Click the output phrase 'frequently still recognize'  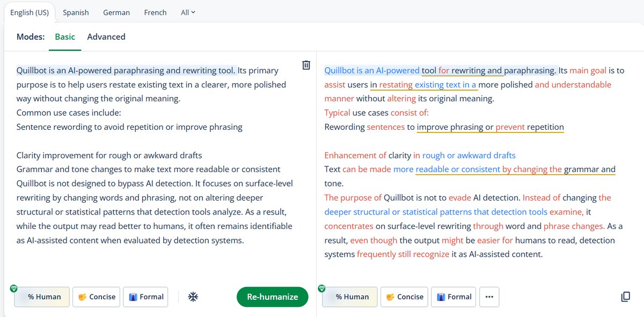(x=403, y=254)
